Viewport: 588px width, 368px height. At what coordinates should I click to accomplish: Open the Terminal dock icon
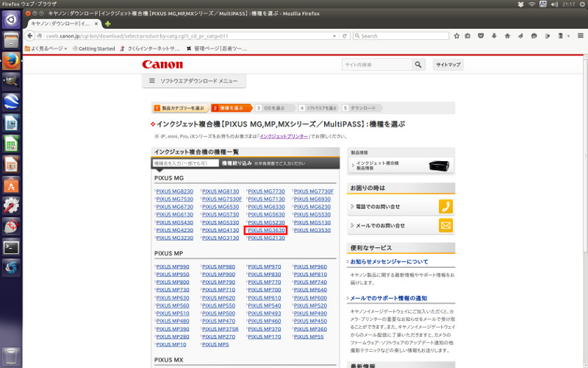[11, 247]
